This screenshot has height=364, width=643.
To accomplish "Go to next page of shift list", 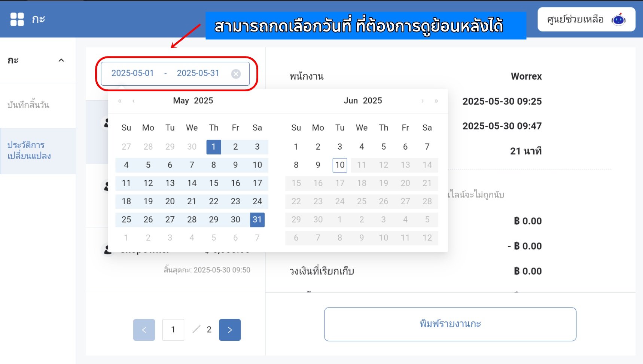I will click(230, 330).
